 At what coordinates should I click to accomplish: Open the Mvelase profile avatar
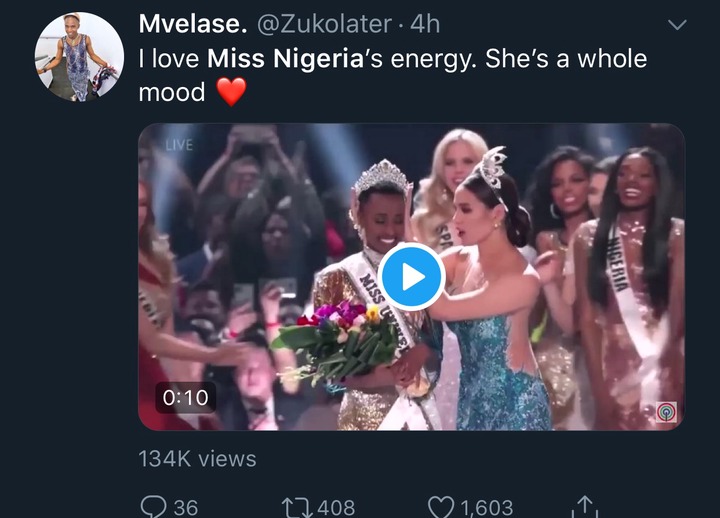coord(79,57)
